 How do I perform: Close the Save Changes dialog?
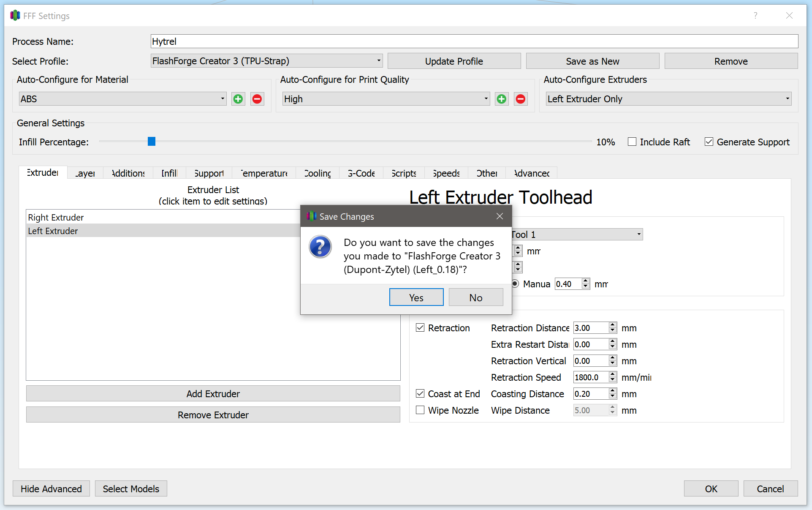500,216
